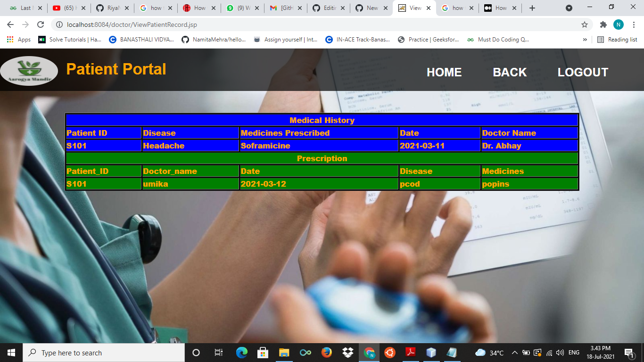Click the Aarogya Mandir logo

click(29, 71)
